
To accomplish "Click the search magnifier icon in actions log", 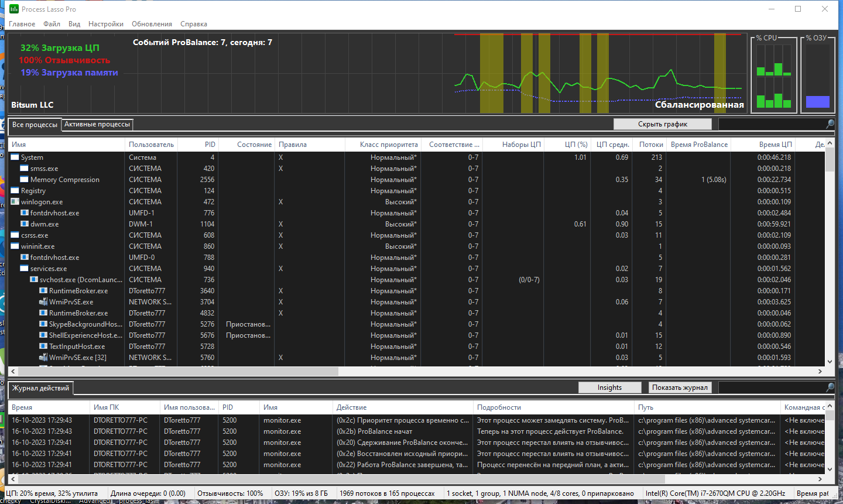I will click(830, 388).
